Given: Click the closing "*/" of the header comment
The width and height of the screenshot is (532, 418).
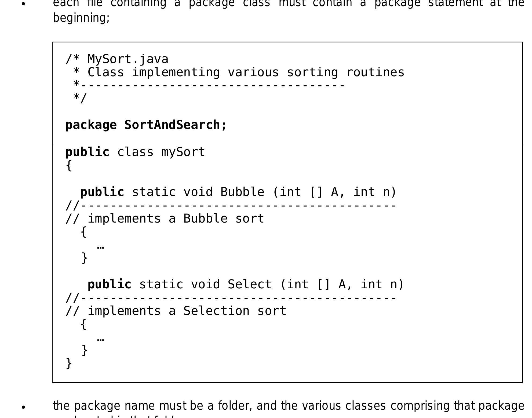Looking at the screenshot, I should pos(80,98).
